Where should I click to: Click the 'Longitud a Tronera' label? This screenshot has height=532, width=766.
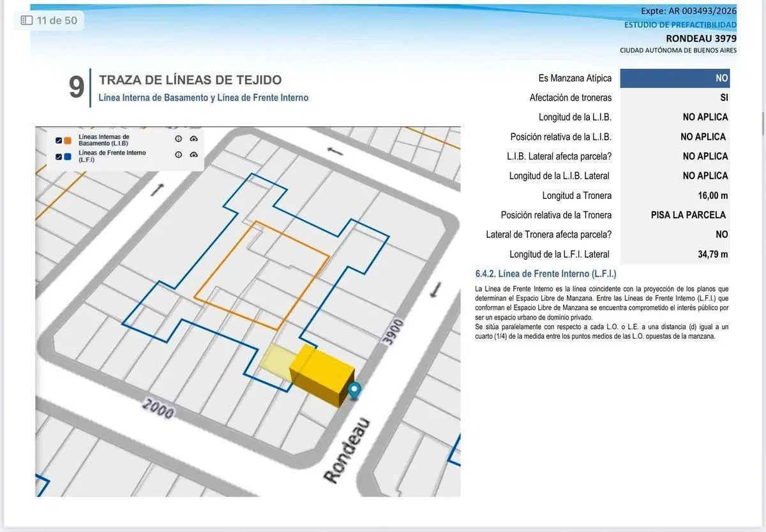pos(576,196)
